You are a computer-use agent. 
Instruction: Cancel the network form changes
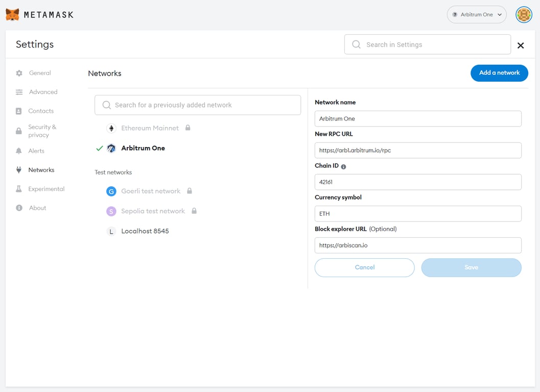364,267
